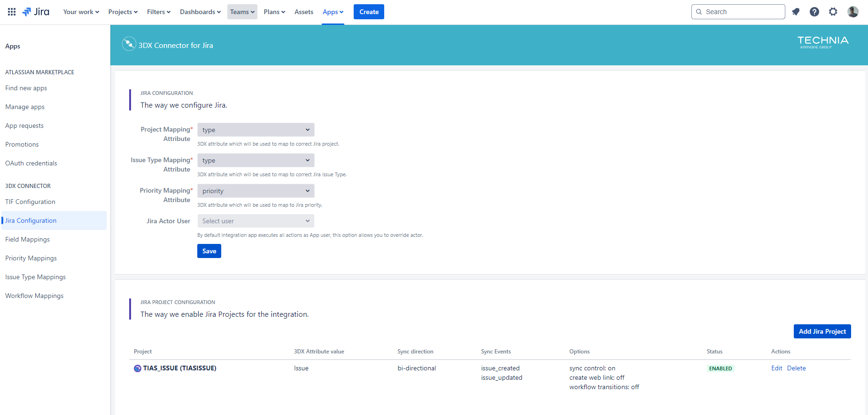Edit the TIAS_ISSUE project row
The height and width of the screenshot is (415, 868).
click(776, 368)
